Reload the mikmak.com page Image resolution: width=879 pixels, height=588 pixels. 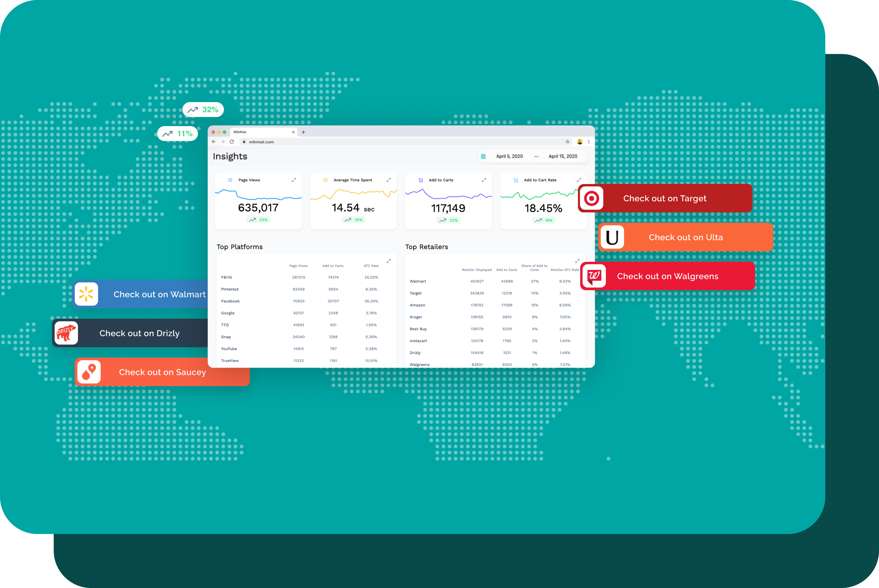pos(232,142)
